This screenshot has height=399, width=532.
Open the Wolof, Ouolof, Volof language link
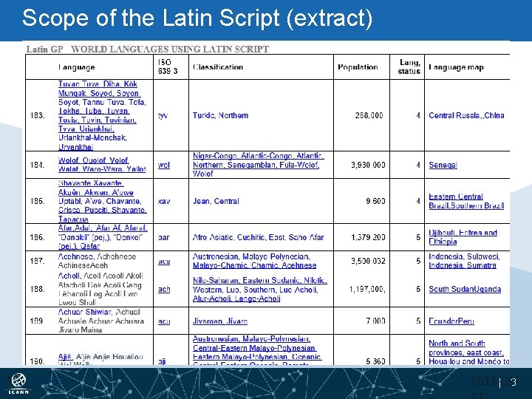[x=102, y=165]
